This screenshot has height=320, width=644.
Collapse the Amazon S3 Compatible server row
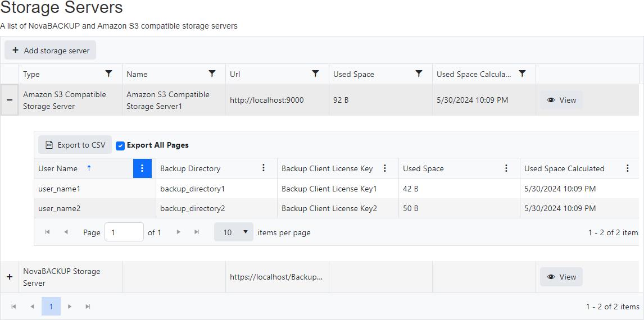tap(10, 100)
